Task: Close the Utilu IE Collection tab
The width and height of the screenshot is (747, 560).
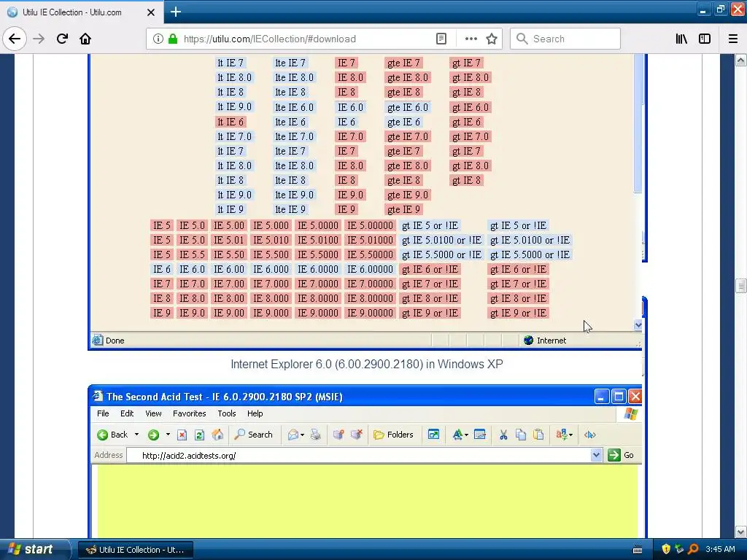Action: [x=150, y=12]
